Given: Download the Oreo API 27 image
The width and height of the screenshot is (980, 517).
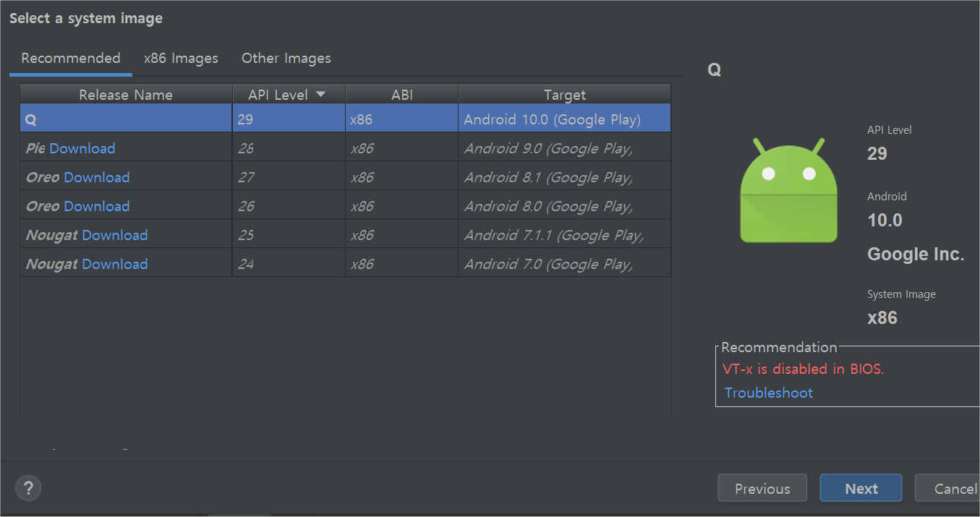Looking at the screenshot, I should click(x=97, y=177).
